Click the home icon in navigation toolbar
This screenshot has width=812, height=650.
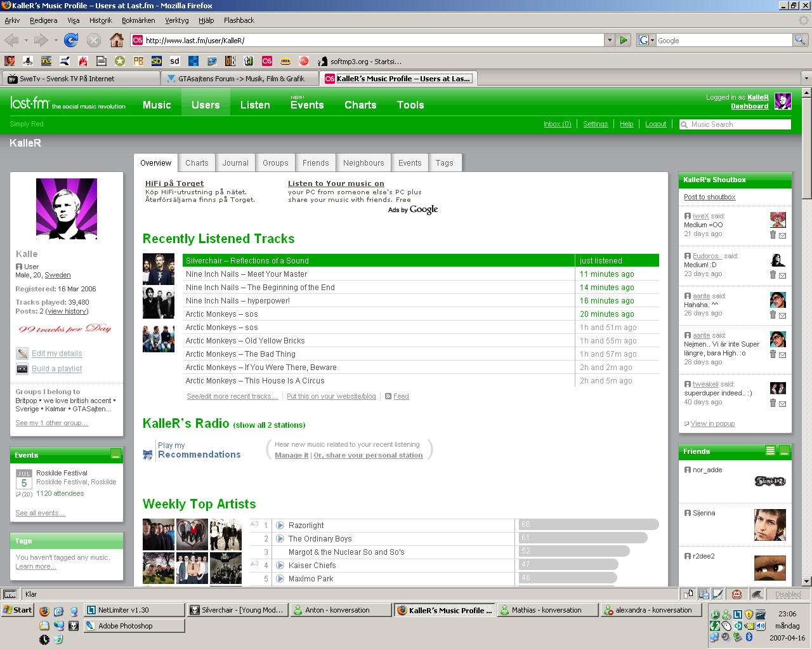pyautogui.click(x=116, y=40)
